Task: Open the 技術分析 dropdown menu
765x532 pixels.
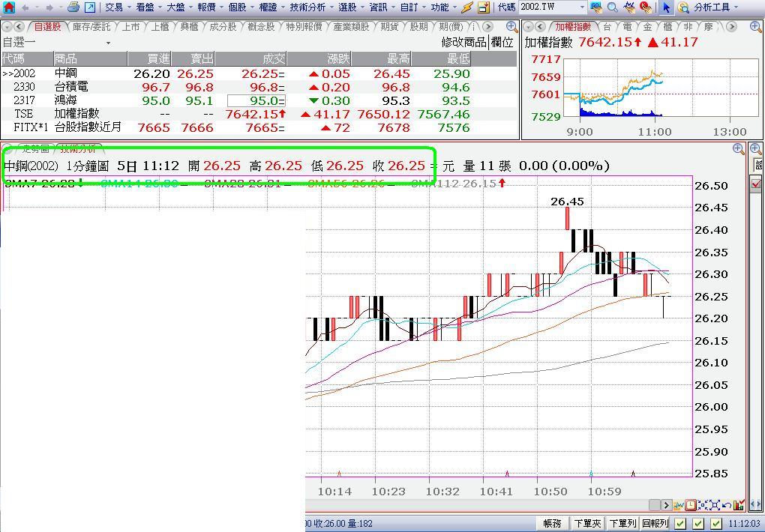Action: coord(311,7)
